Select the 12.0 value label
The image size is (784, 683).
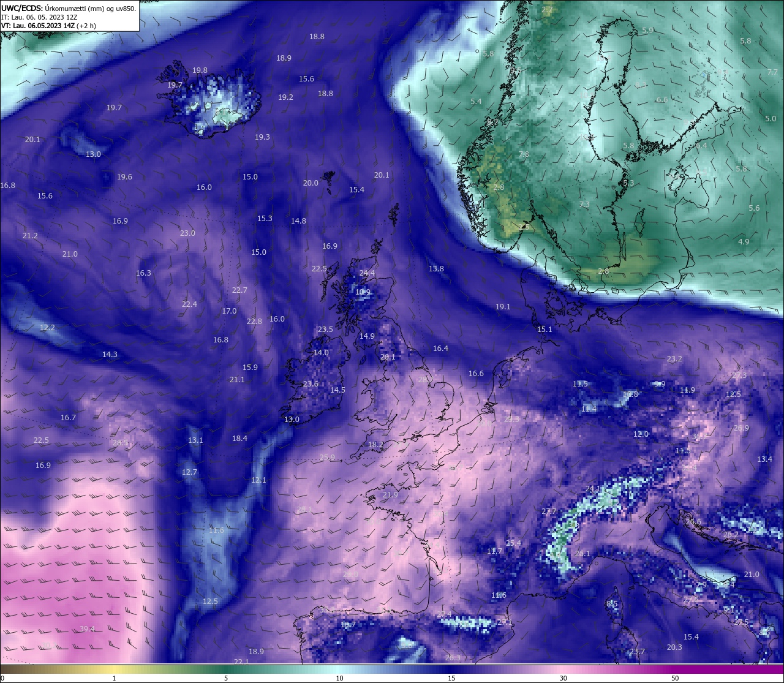click(x=641, y=434)
